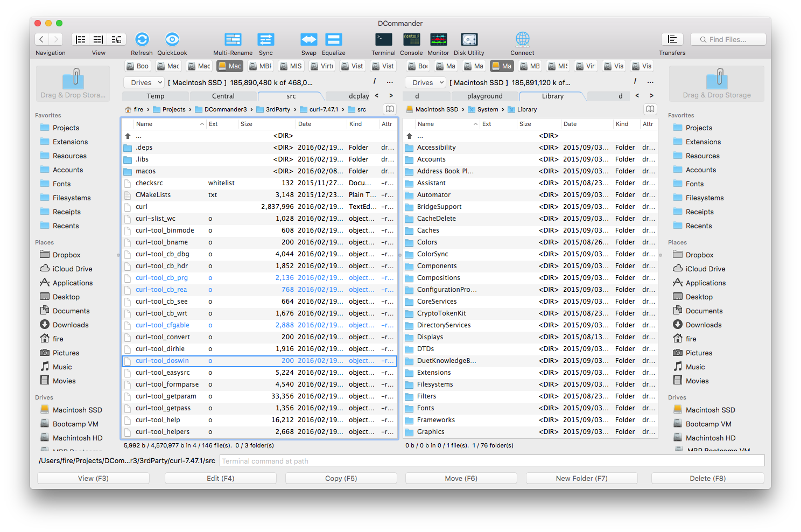Image resolution: width=801 pixels, height=532 pixels.
Task: Open right Drag & Drop Storage
Action: pos(716,83)
